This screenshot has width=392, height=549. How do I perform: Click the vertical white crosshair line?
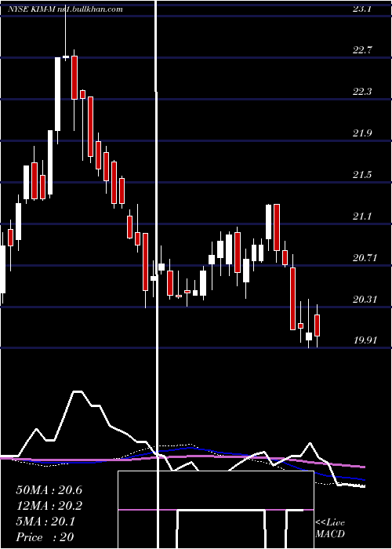157,274
